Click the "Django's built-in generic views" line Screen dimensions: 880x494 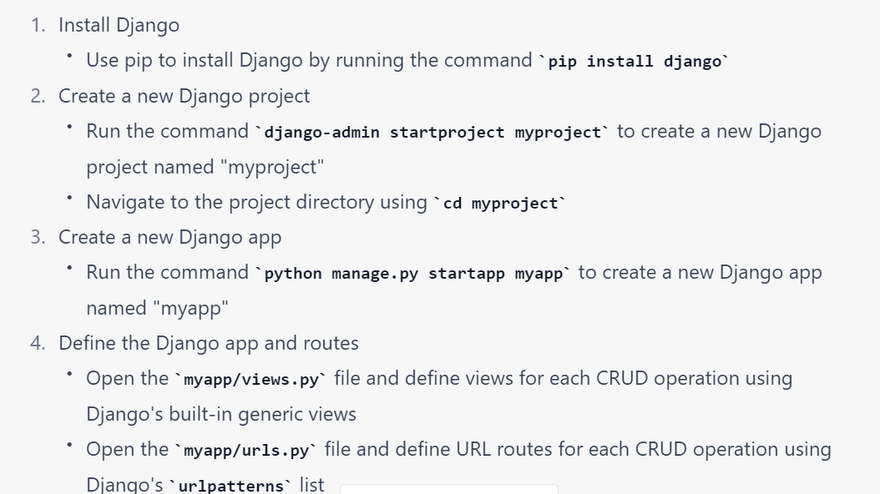(x=221, y=414)
